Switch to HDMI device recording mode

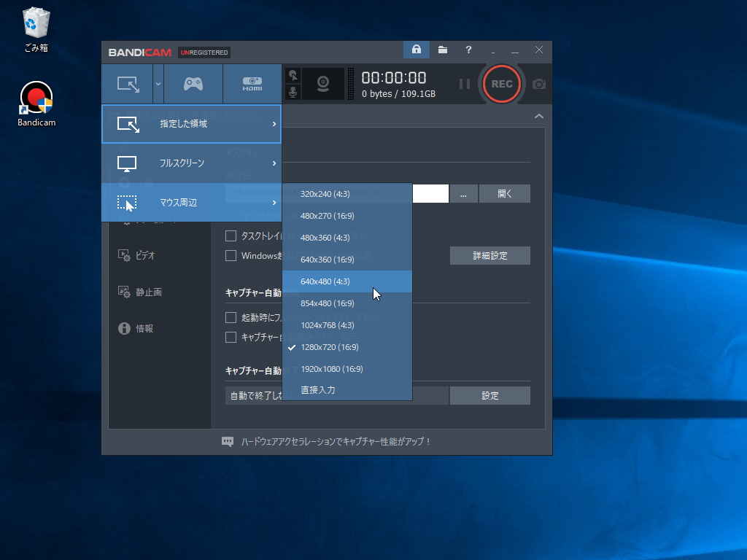click(252, 84)
